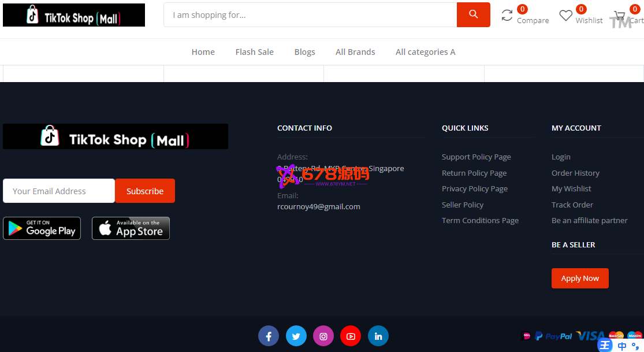This screenshot has height=352, width=644.
Task: Open the LinkedIn social icon
Action: click(378, 336)
